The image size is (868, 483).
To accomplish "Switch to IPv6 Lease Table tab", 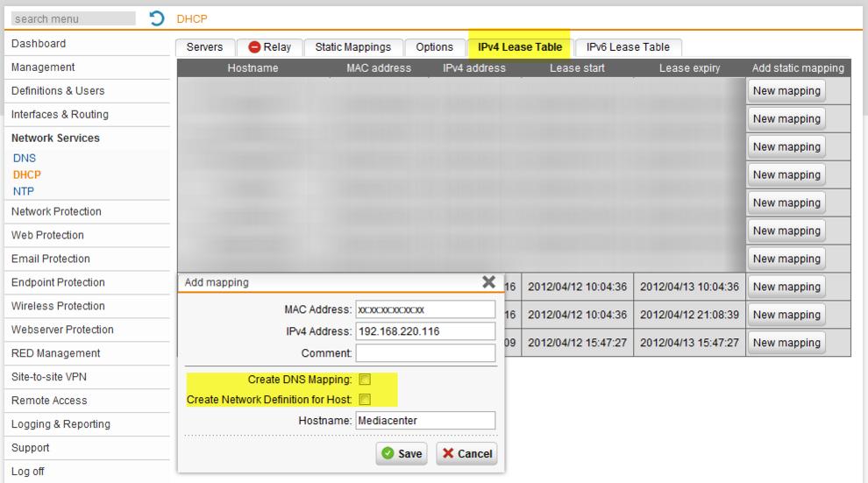I will (628, 47).
